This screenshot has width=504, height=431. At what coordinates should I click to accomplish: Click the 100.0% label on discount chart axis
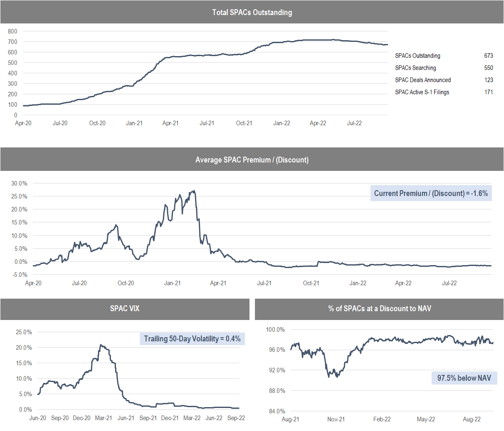[x=275, y=330]
